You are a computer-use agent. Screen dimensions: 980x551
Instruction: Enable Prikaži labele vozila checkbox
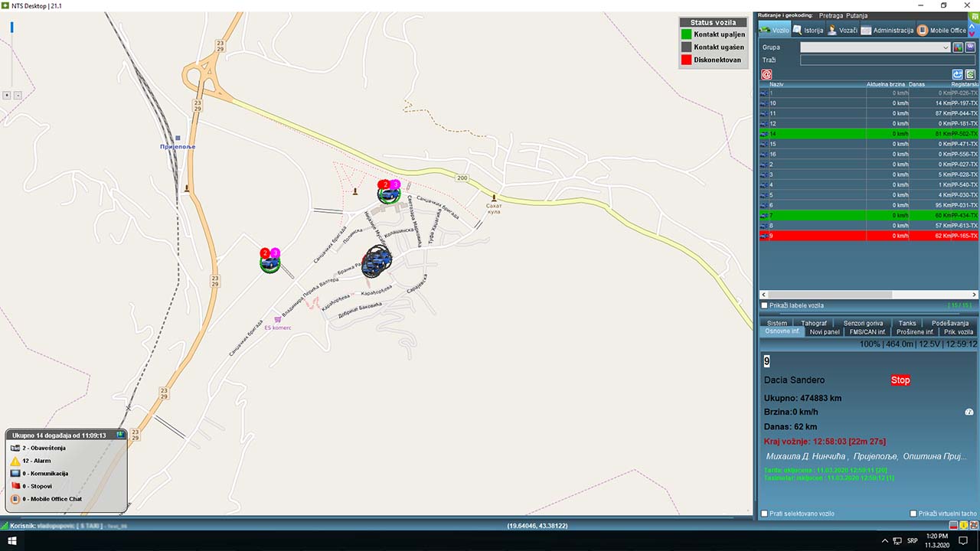coord(764,305)
